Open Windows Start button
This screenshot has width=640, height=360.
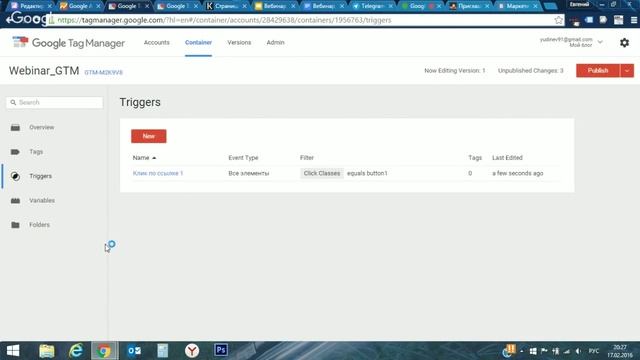[13, 351]
